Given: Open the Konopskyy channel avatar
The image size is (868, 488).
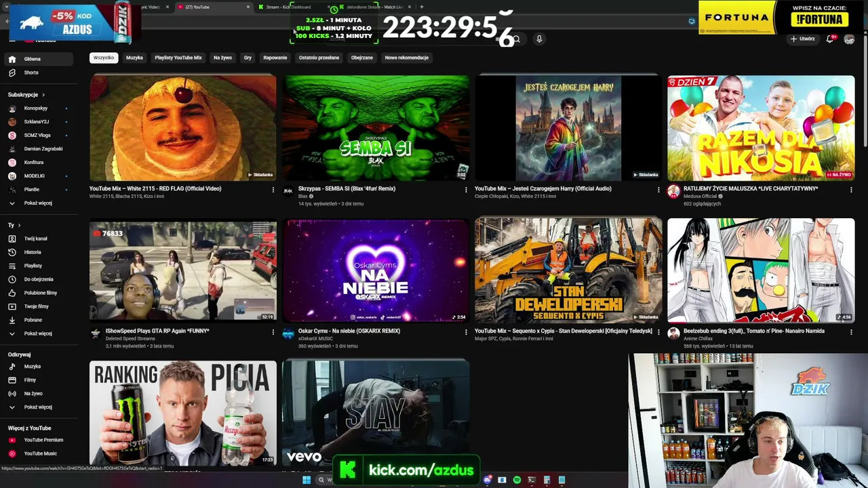Looking at the screenshot, I should coord(12,108).
